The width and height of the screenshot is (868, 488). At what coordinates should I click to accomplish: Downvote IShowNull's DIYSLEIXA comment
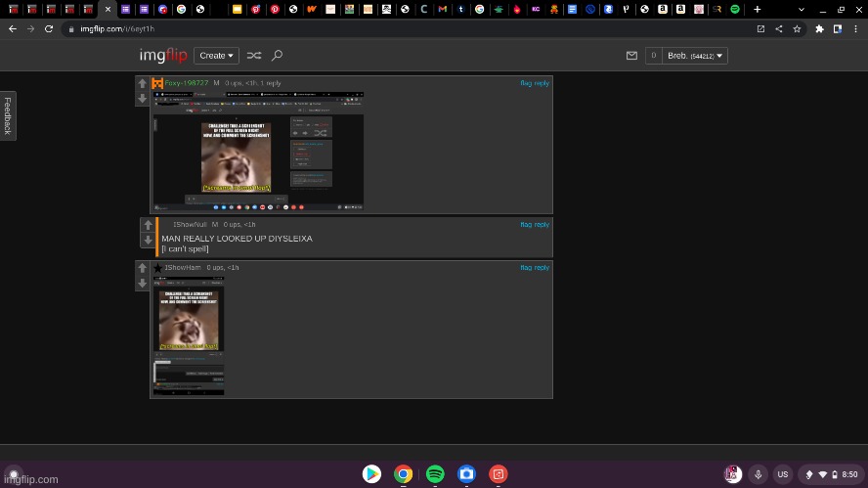pos(148,241)
